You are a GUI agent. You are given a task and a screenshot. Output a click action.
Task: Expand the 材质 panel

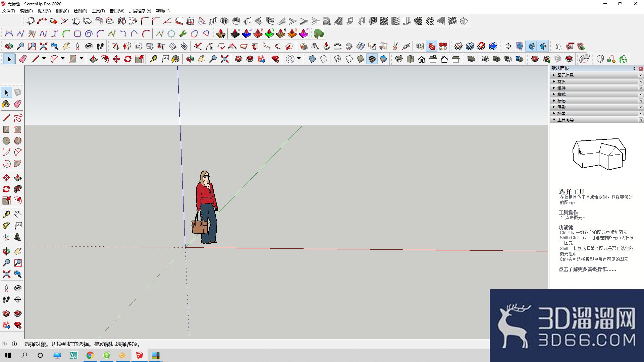(x=594, y=81)
